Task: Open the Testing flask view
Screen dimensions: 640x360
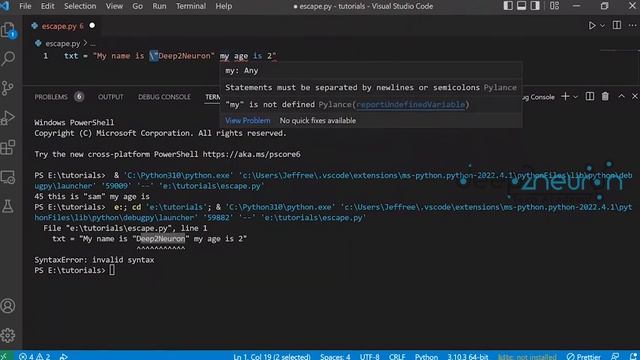Action: pos(8,207)
